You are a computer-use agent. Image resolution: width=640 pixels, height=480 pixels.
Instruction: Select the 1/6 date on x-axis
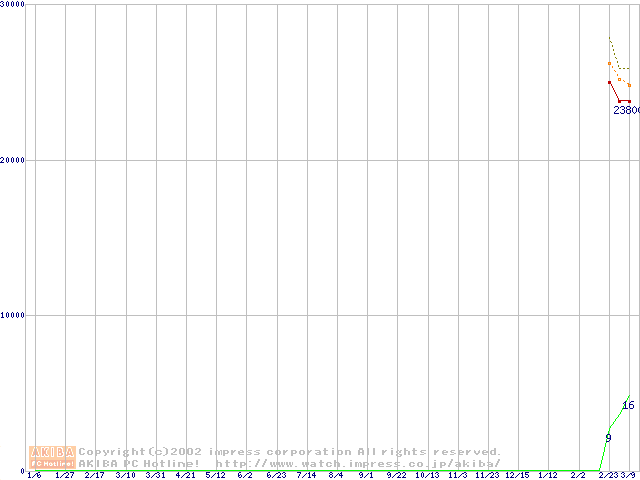34,475
